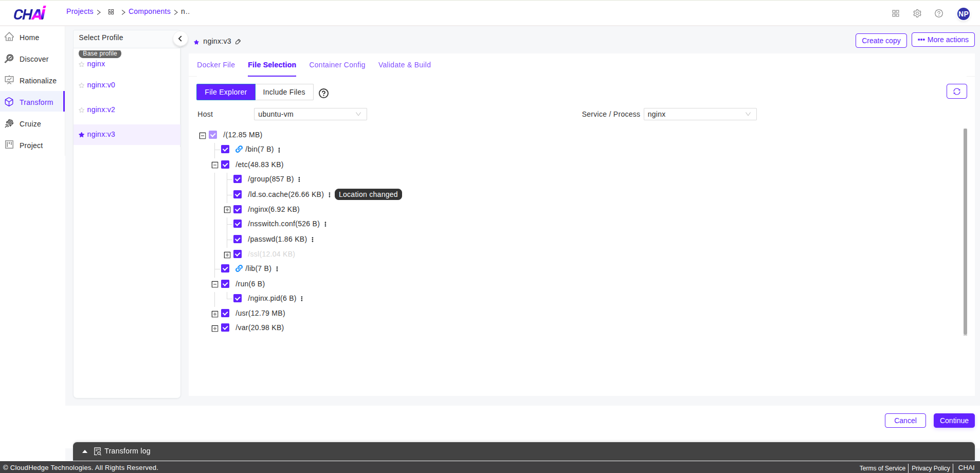
Task: Uncheck the /group checkbox
Action: coord(238,179)
